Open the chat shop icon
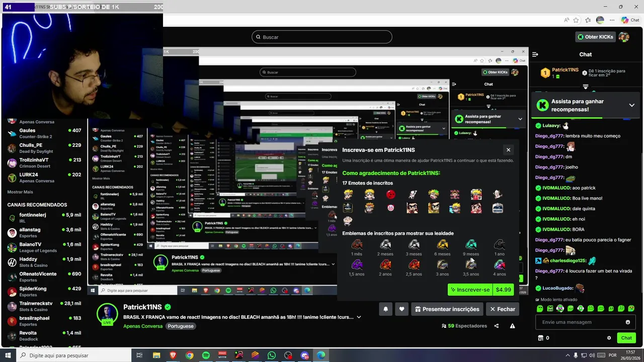 click(541, 338)
